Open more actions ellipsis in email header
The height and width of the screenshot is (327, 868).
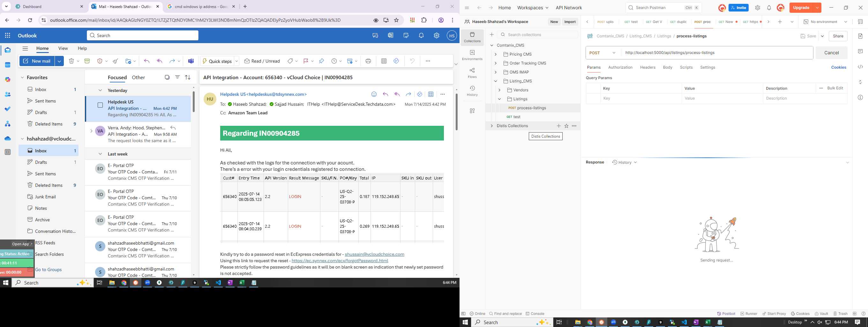pyautogui.click(x=442, y=95)
